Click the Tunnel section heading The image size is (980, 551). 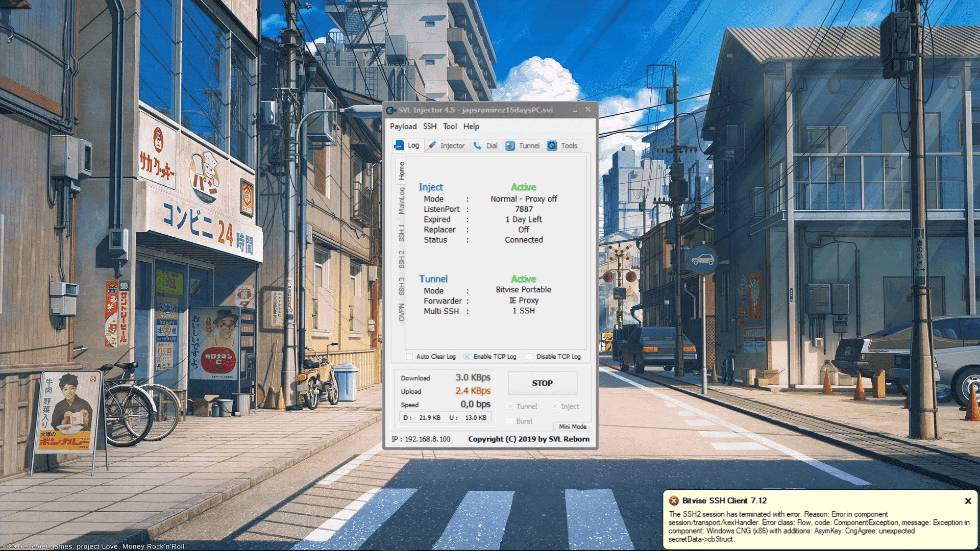[x=433, y=279]
